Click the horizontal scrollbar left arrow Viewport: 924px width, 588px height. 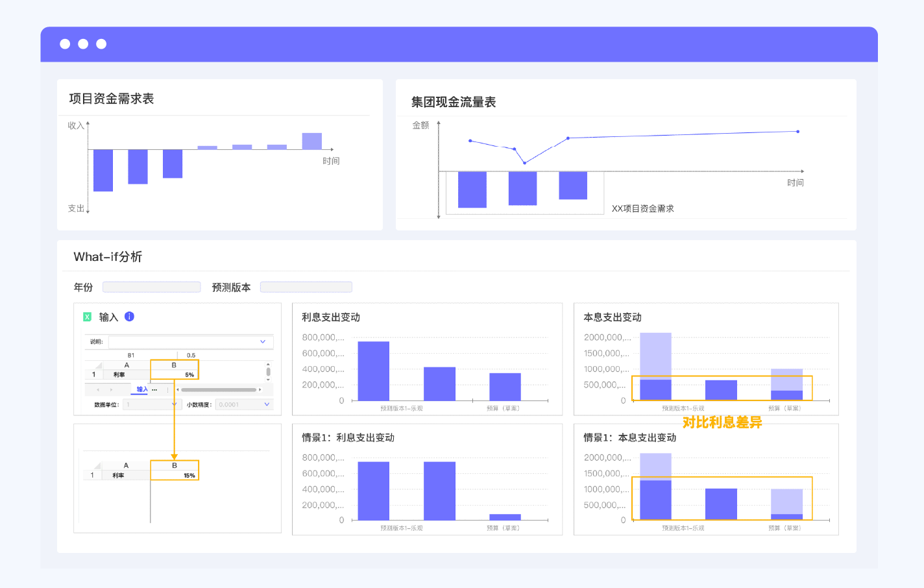[x=178, y=389]
